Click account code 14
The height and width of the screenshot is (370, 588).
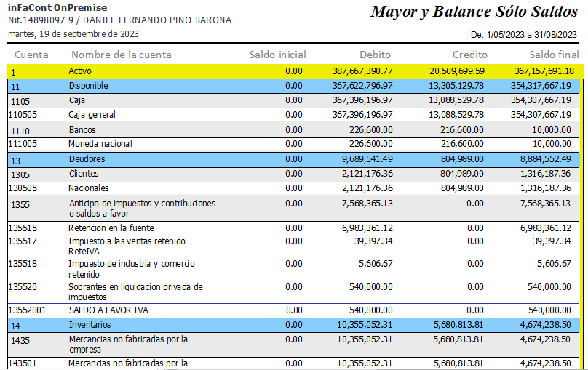coord(15,326)
